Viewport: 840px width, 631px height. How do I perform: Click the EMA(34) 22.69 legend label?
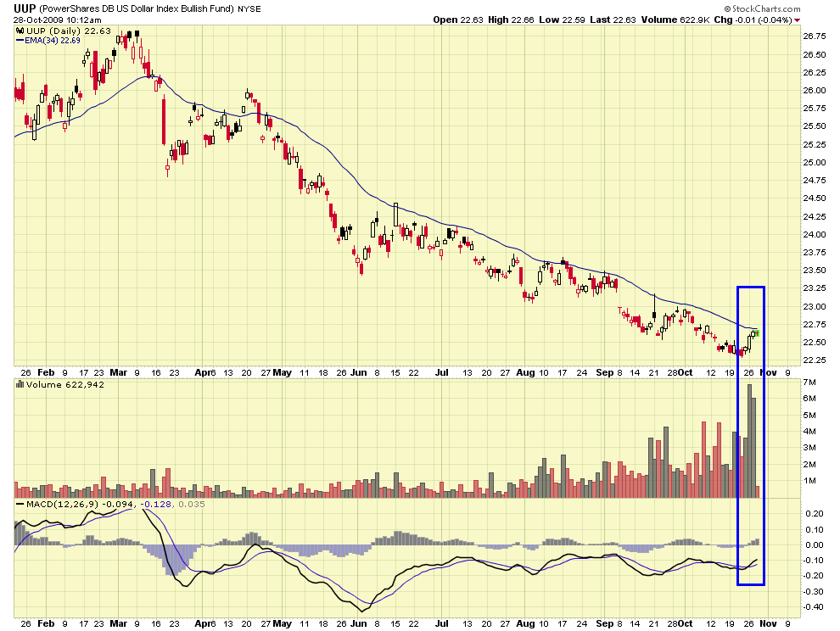tap(53, 41)
